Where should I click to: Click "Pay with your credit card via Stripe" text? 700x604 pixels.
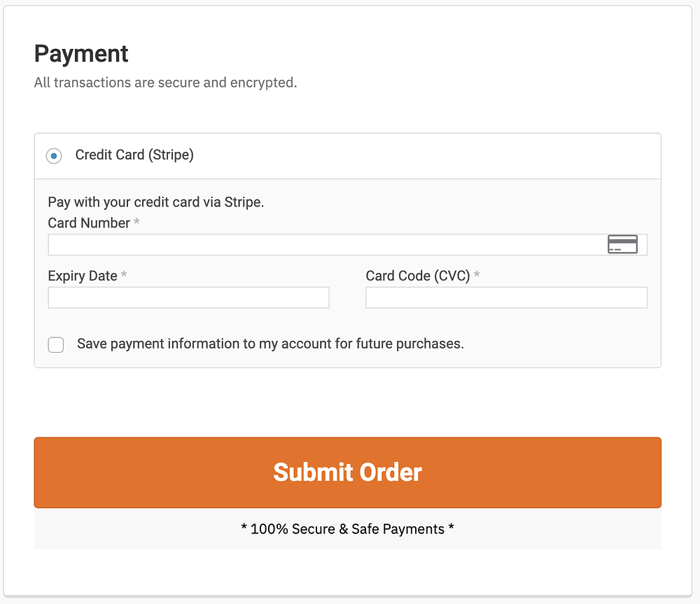(x=155, y=202)
